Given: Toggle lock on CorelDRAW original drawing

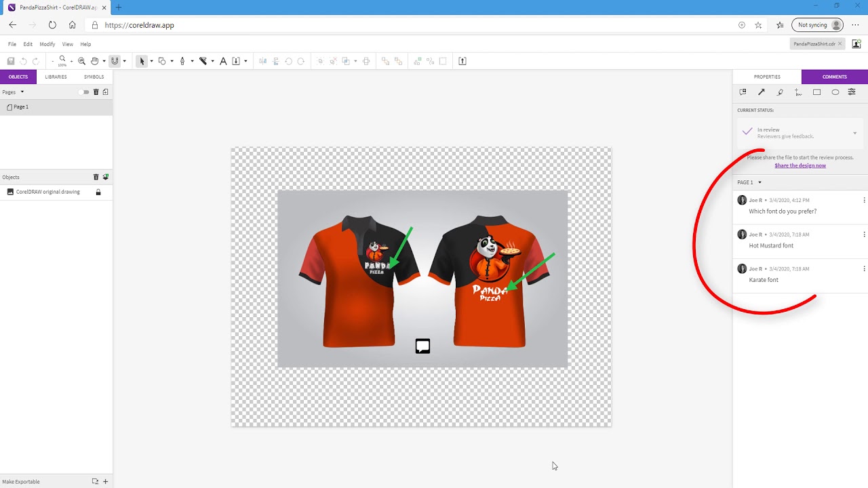Looking at the screenshot, I should coord(98,192).
